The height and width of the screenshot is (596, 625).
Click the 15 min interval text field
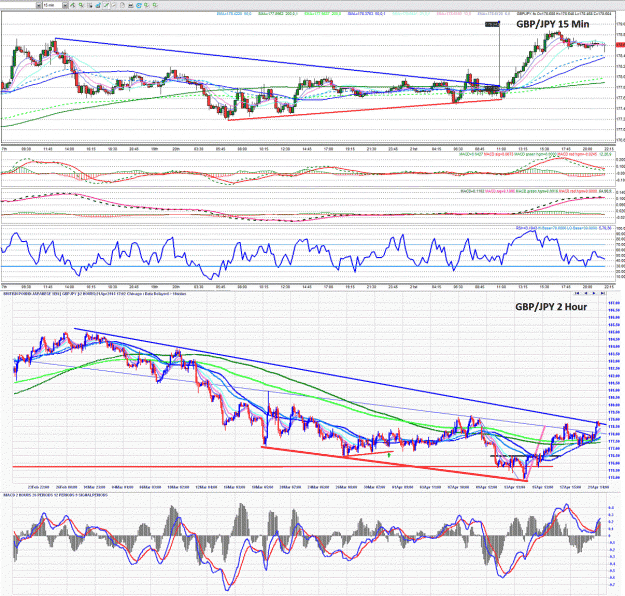[52, 5]
